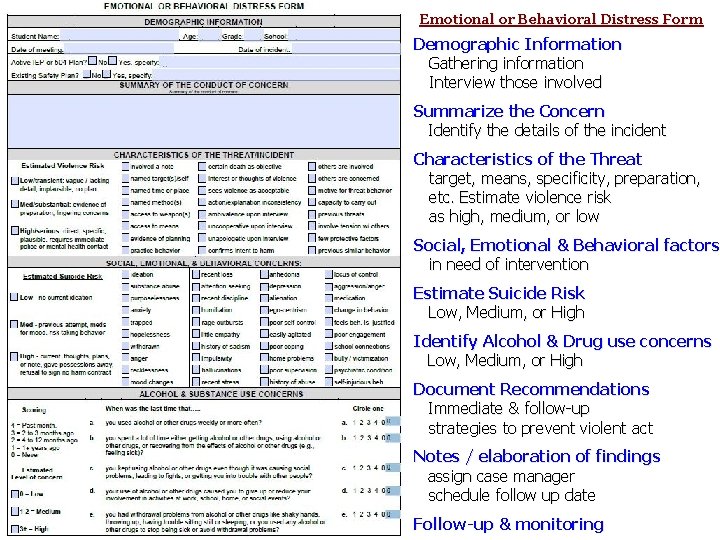Tick the 'capacity to carry out' checkbox
Screen dimensions: 720x540
(x=312, y=202)
